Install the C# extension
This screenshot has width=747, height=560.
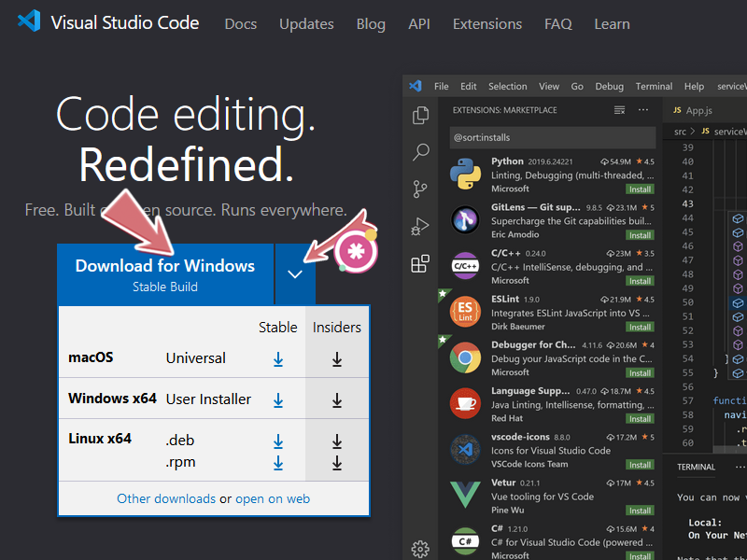point(640,555)
